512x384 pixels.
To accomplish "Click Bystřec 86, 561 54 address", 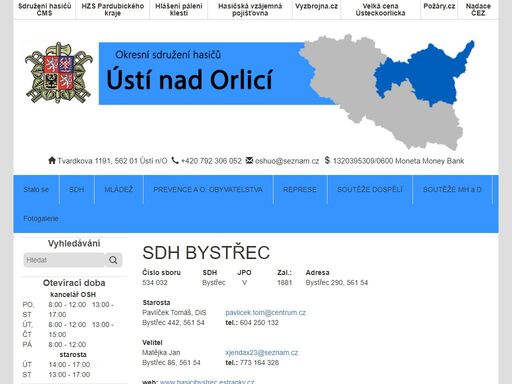I will (x=171, y=363).
